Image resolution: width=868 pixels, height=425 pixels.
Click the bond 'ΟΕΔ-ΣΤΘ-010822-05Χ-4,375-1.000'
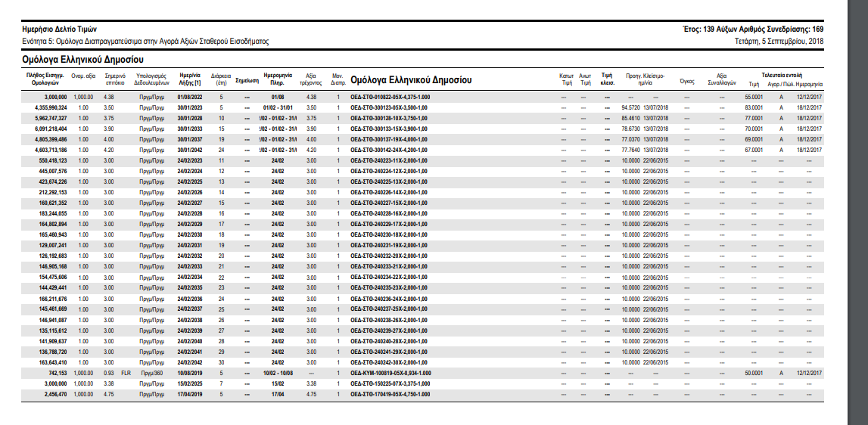[x=390, y=97]
